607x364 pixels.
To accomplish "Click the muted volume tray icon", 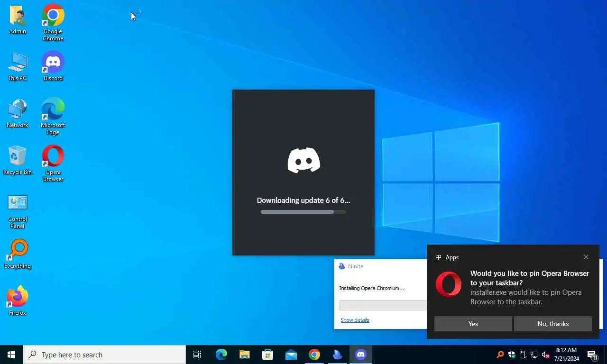I will tap(546, 355).
